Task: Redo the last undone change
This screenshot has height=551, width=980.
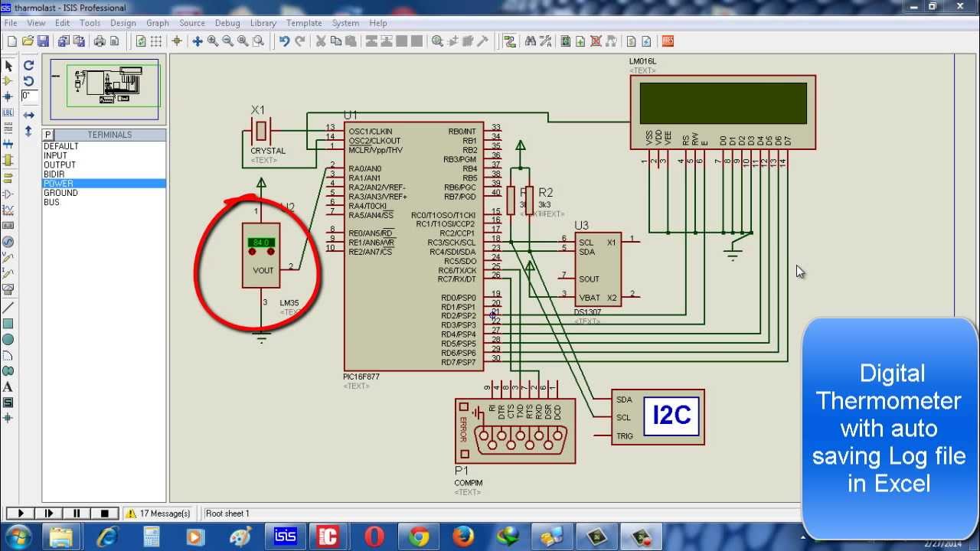Action: [x=300, y=41]
